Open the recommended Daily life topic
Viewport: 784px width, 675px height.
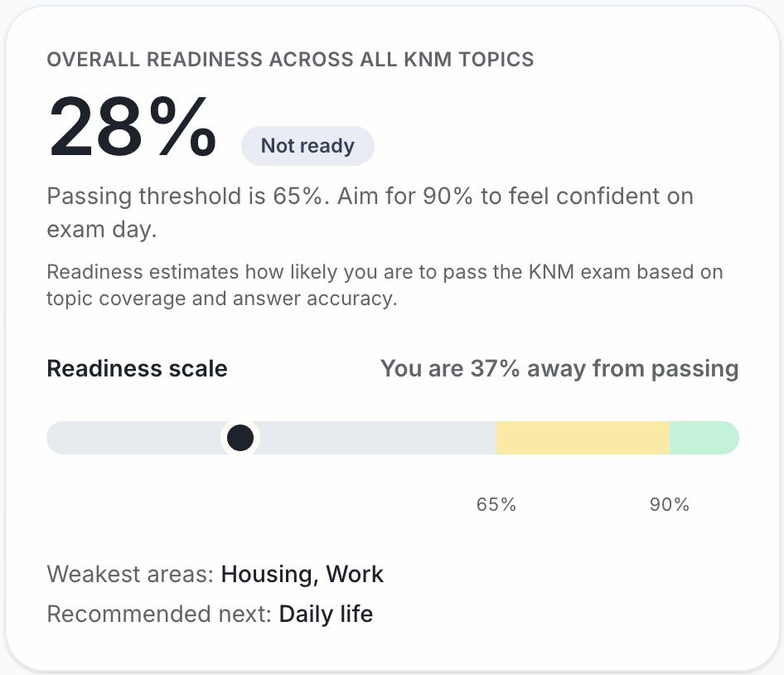point(326,614)
